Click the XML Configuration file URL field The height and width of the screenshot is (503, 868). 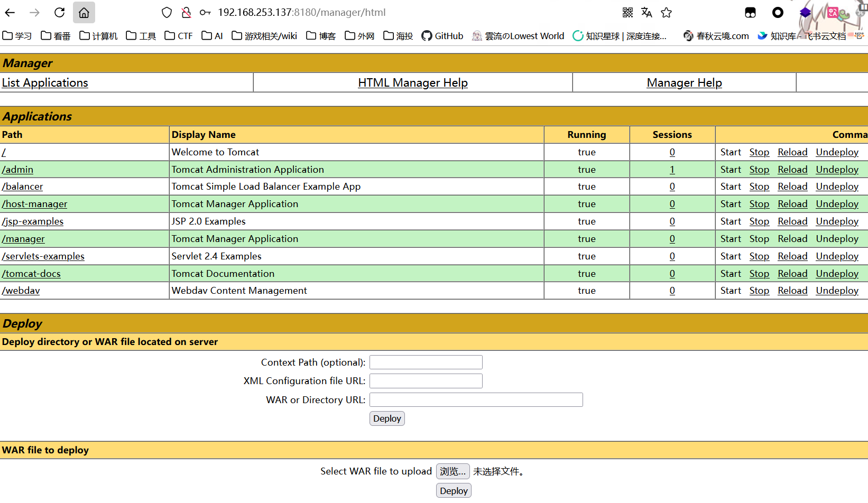coord(426,381)
